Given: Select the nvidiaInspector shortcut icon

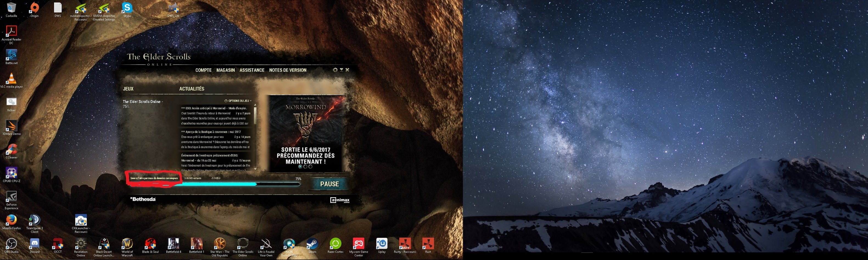Looking at the screenshot, I should click(x=81, y=12).
